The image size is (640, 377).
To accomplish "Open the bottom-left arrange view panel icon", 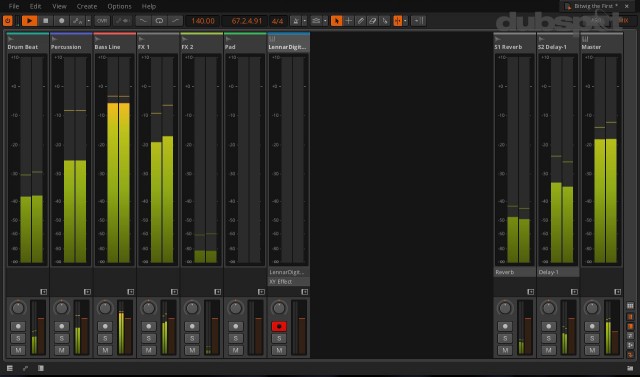I will 9,368.
